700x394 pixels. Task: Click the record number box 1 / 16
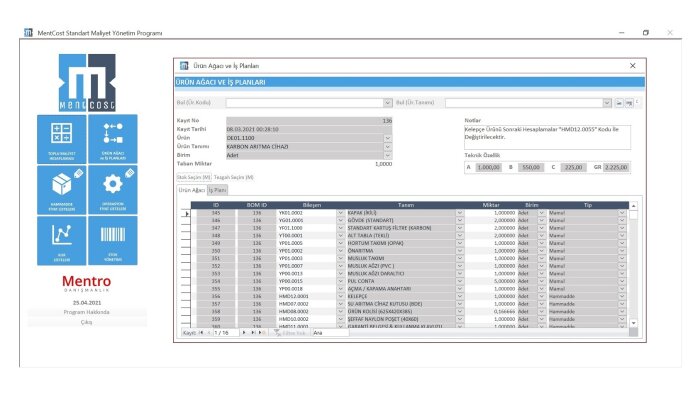tap(226, 333)
